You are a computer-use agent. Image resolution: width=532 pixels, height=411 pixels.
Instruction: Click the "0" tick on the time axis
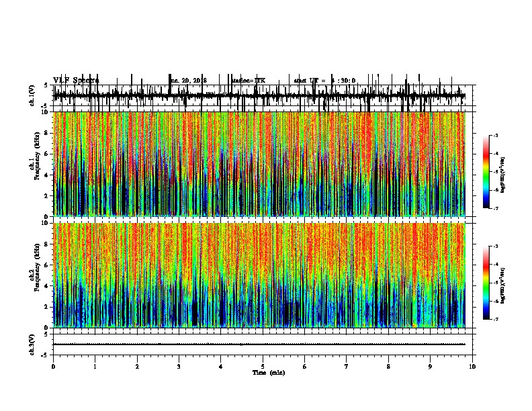click(53, 367)
